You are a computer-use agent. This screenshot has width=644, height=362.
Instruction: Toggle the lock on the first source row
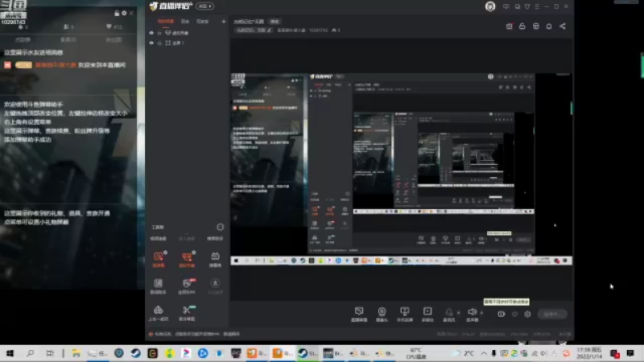pos(159,33)
